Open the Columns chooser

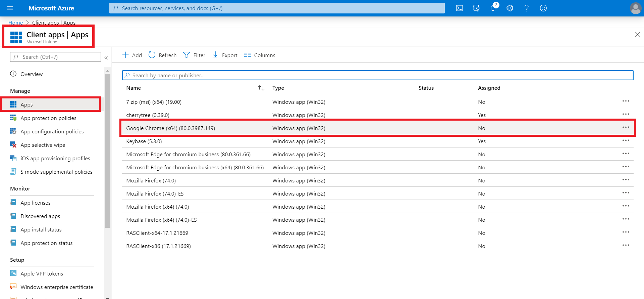(260, 55)
